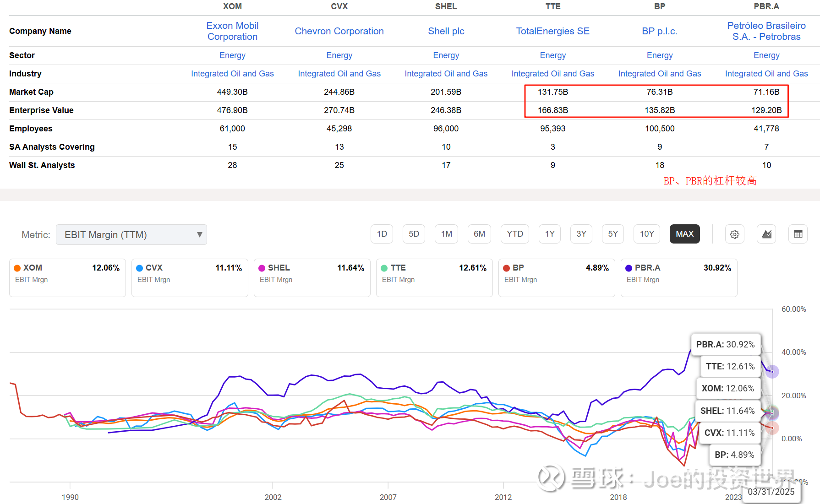Viewport: 820px width, 504px height.
Task: Click Energy sector link under XOM
Action: tap(232, 55)
